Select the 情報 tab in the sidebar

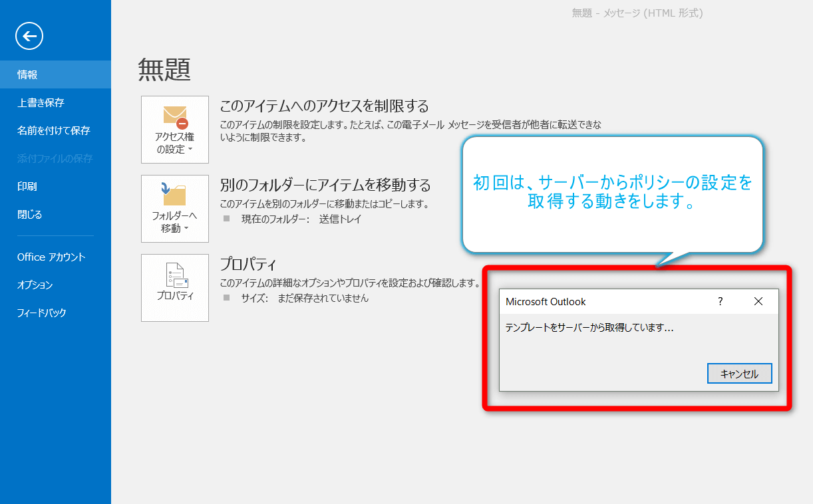[x=28, y=74]
